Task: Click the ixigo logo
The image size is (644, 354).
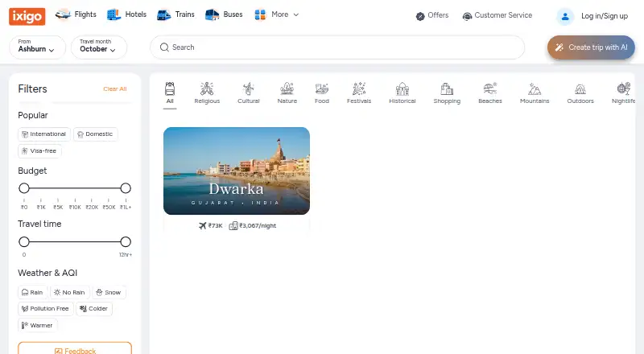Action: coord(27,16)
